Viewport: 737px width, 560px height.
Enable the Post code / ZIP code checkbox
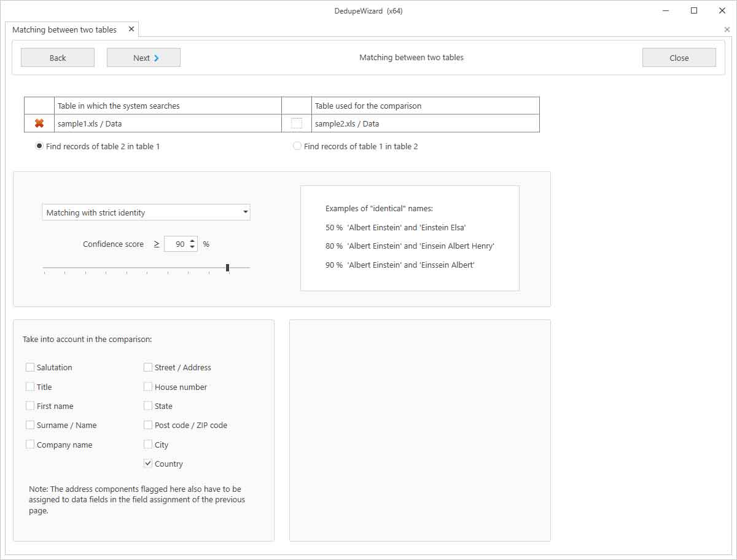click(147, 425)
